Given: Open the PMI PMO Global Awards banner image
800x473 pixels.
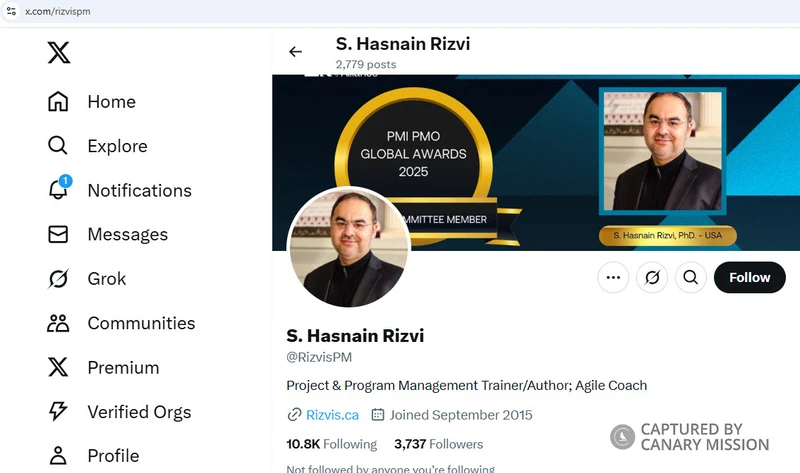Looking at the screenshot, I should point(536,163).
